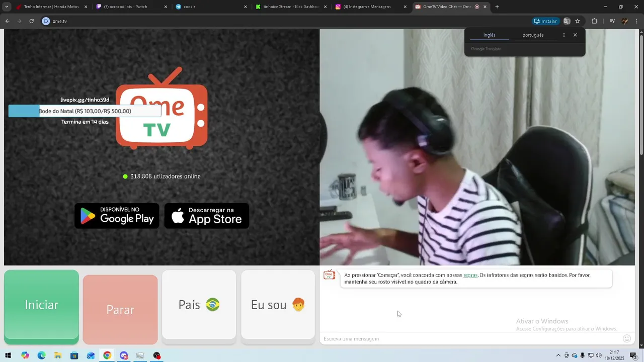
Task: Click the local webcam video preview
Action: click(477, 147)
